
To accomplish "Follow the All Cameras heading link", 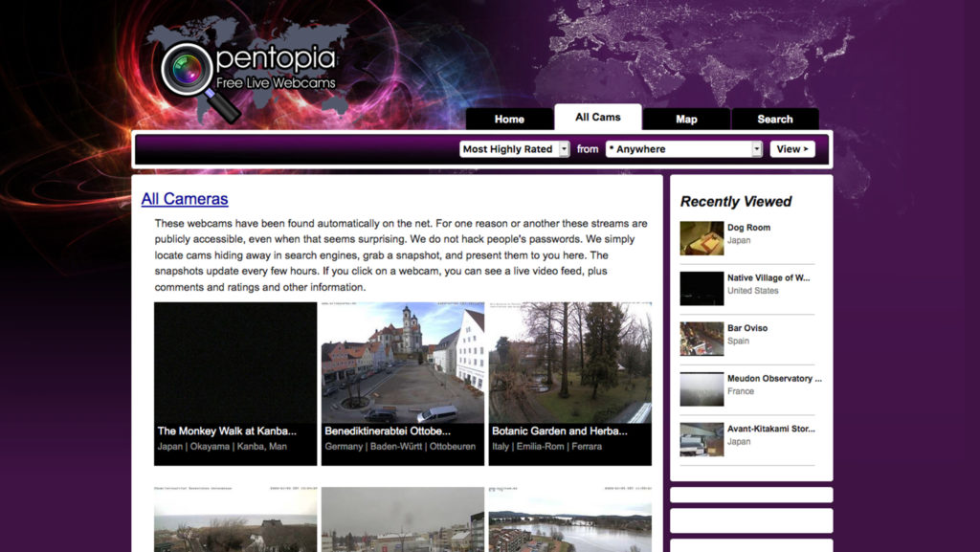I will 185,199.
